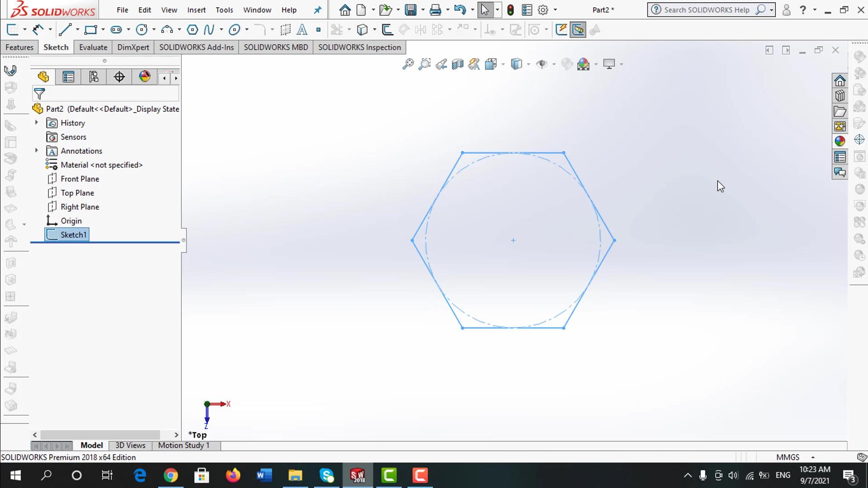Choose the Spline tool

208,30
